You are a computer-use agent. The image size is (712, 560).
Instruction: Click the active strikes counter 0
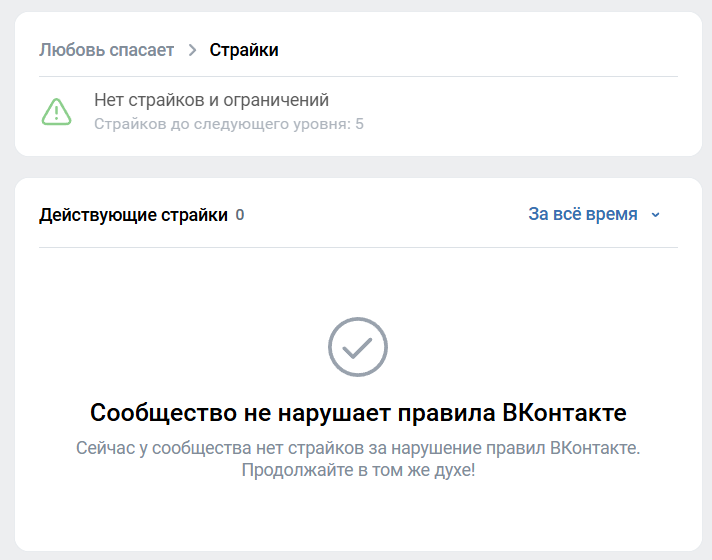(x=240, y=215)
